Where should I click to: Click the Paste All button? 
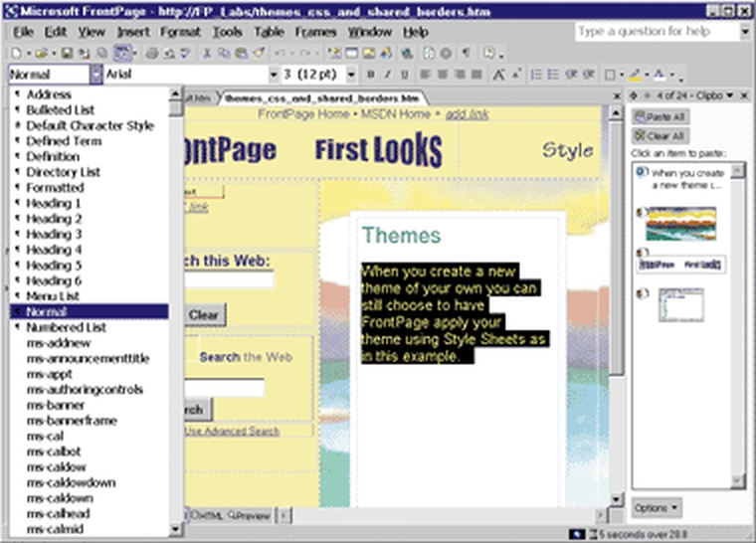(x=661, y=116)
